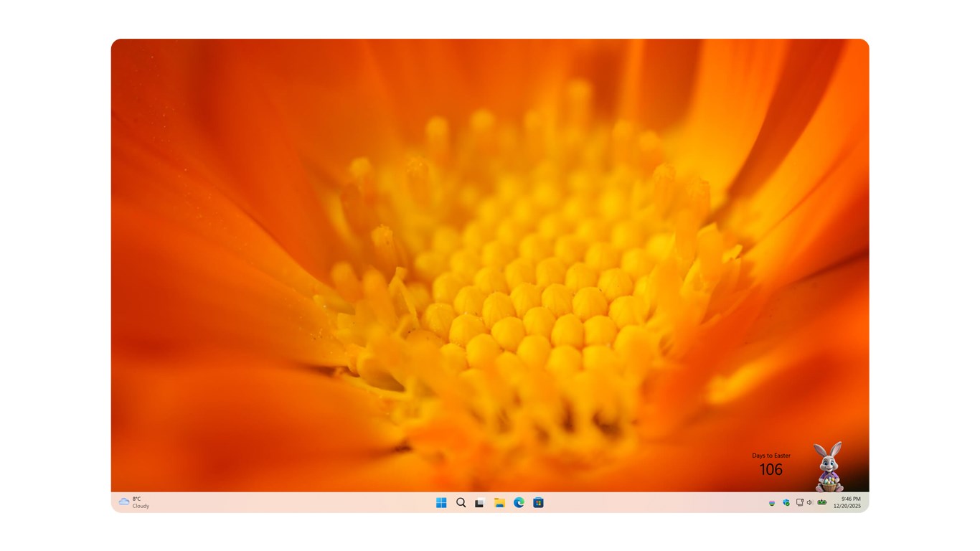Open the Microsoft Store

(537, 503)
